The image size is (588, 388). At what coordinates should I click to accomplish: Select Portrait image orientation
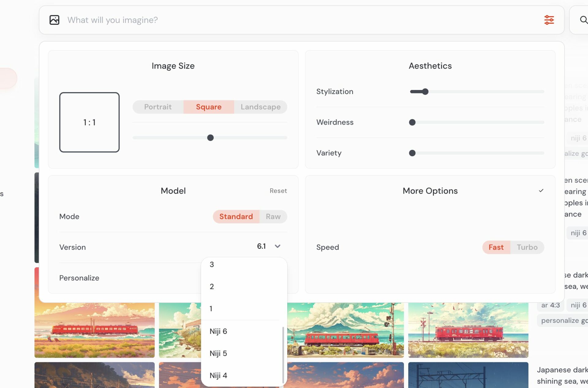pos(158,107)
